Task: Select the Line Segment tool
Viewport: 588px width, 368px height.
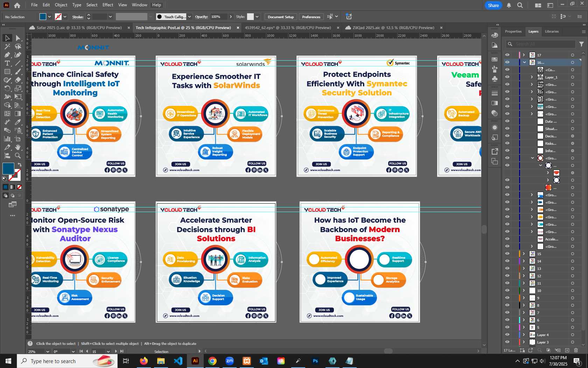Action: pyautogui.click(x=18, y=63)
